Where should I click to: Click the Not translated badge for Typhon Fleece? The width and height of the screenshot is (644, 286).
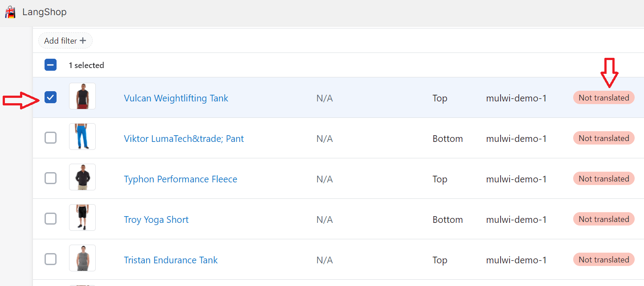coord(603,179)
